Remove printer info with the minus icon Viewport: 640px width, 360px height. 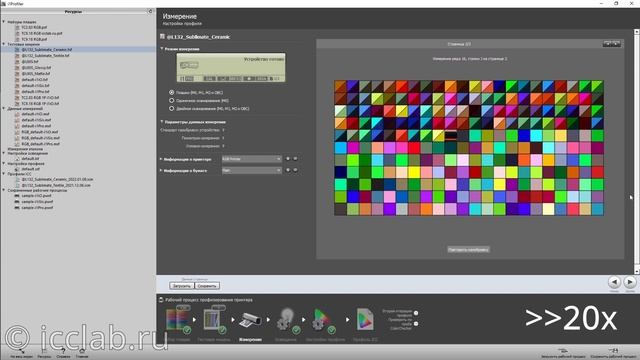(295, 159)
